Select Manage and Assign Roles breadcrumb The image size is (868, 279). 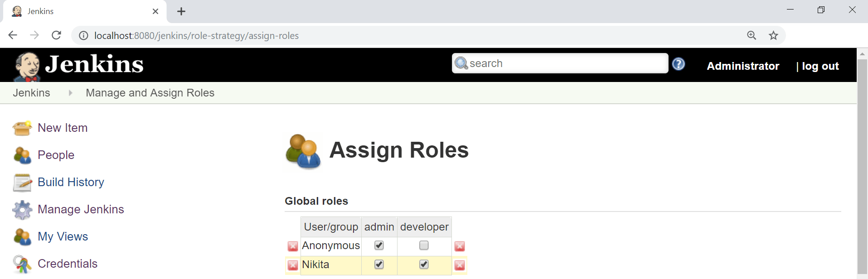[150, 93]
